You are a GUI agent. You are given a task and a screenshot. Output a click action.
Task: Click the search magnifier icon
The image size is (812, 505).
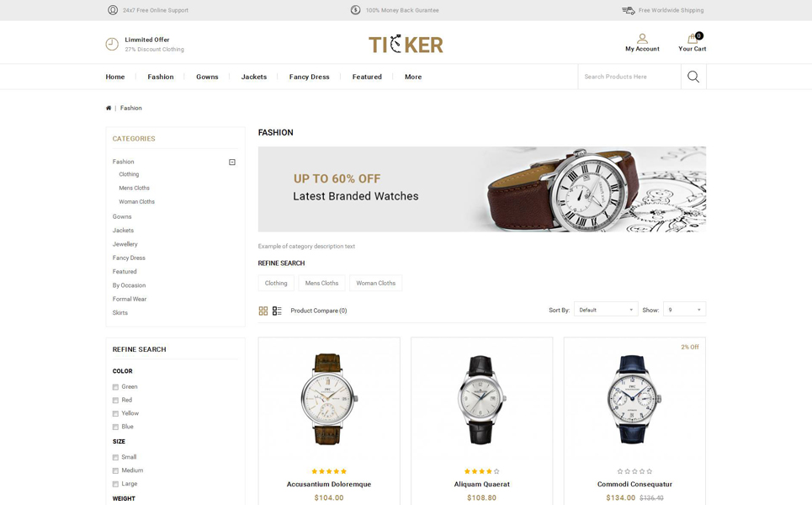[693, 77]
